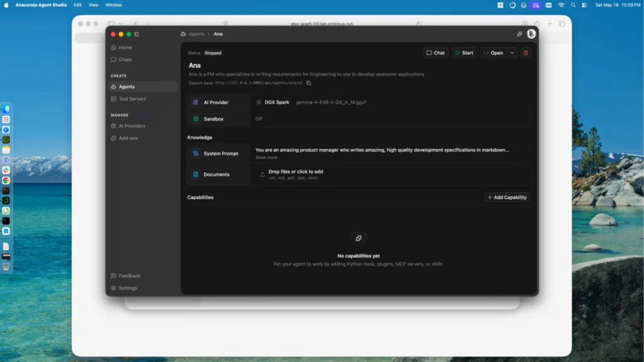Open Notes from the Dock
The height and width of the screenshot is (362, 644).
[6, 150]
